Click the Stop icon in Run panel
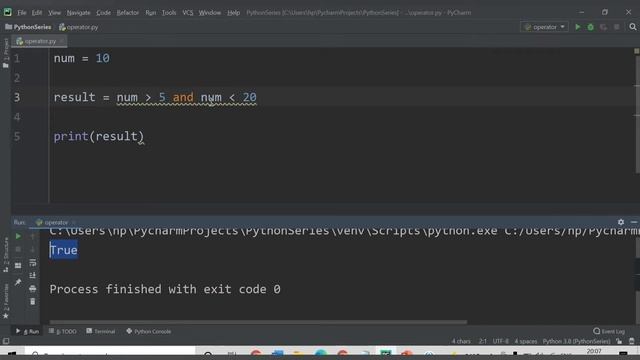640x360 pixels. (x=18, y=249)
